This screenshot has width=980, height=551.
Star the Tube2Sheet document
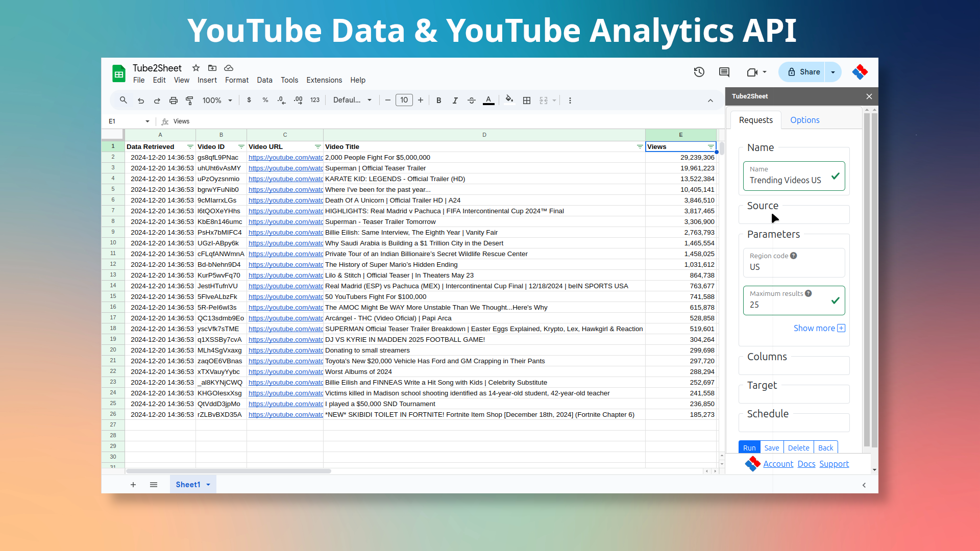(x=196, y=68)
